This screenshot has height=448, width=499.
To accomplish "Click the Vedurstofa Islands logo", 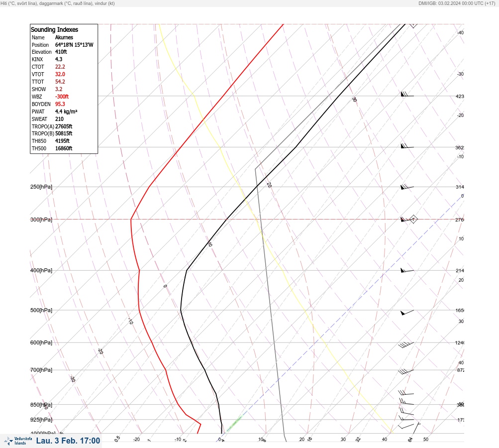I will pyautogui.click(x=18, y=441).
